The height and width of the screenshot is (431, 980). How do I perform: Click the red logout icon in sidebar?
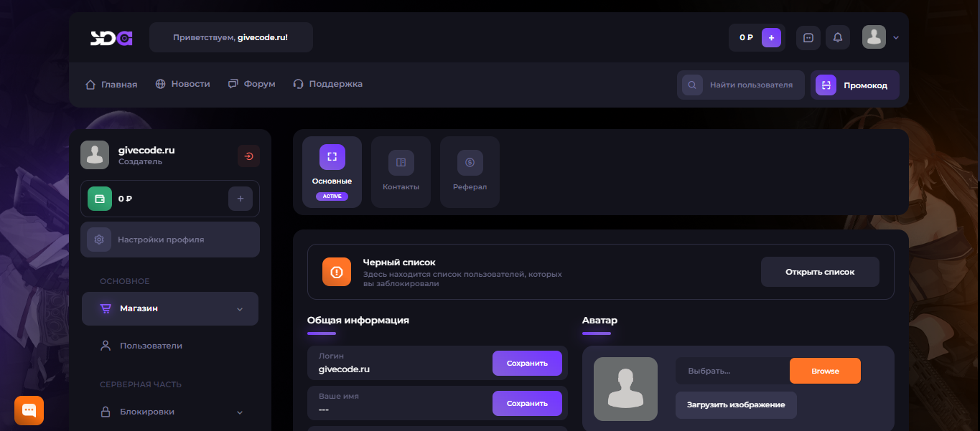(248, 156)
